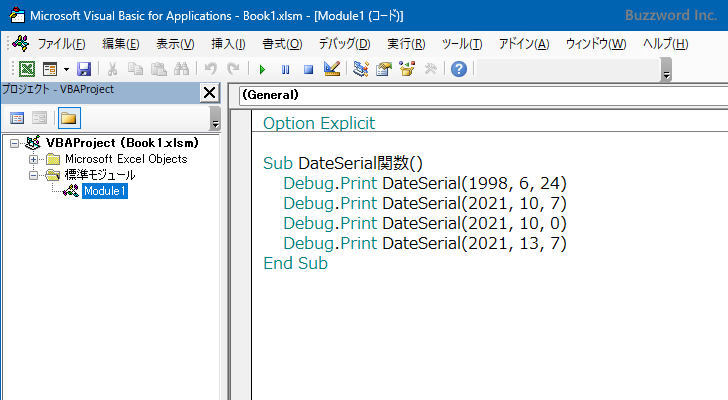Image resolution: width=728 pixels, height=400 pixels.
Task: Click the Cut scissors icon
Action: tap(112, 69)
